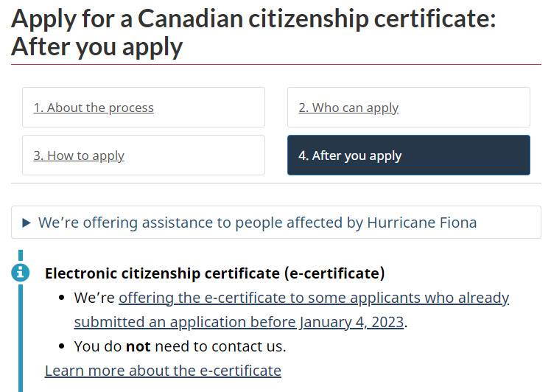Follow the 'Learn more about the e-certificate' link
551x392 pixels.
pos(163,371)
